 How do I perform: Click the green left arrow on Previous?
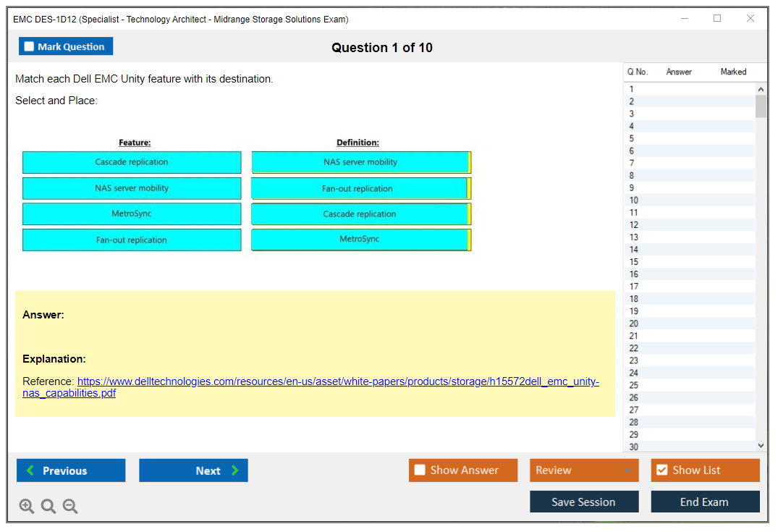[30, 470]
